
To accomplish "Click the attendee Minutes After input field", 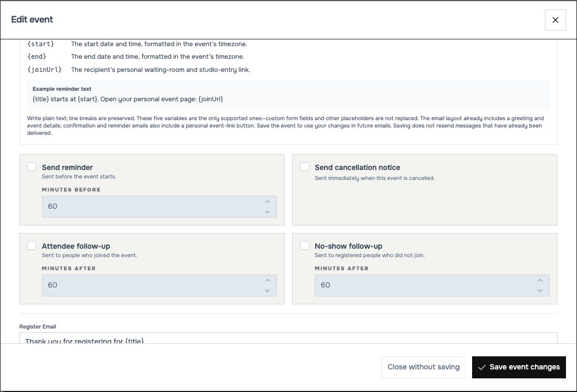I will 159,285.
